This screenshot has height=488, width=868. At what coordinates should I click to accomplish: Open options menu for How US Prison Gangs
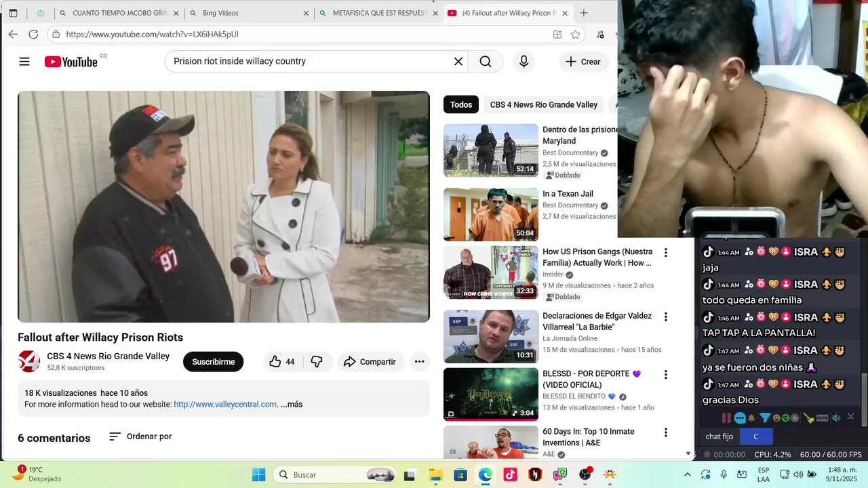coord(666,253)
